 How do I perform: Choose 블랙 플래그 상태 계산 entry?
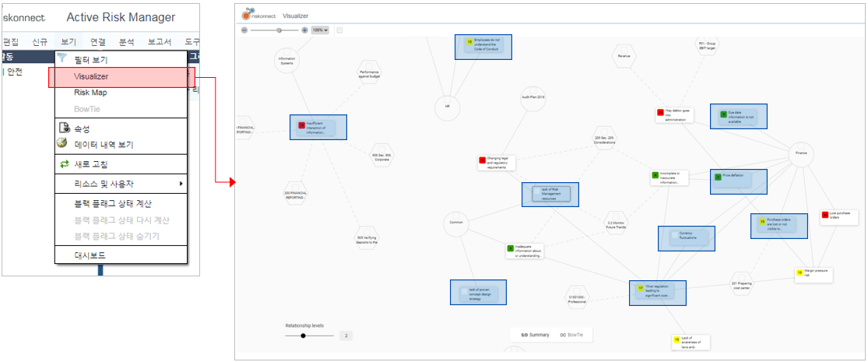[113, 203]
